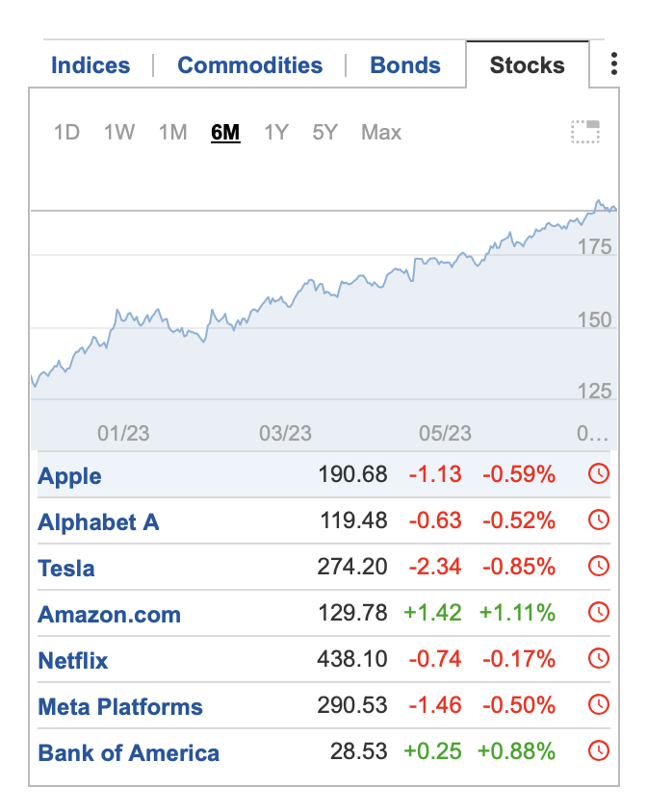Switch to the Indices tab

coord(91,65)
